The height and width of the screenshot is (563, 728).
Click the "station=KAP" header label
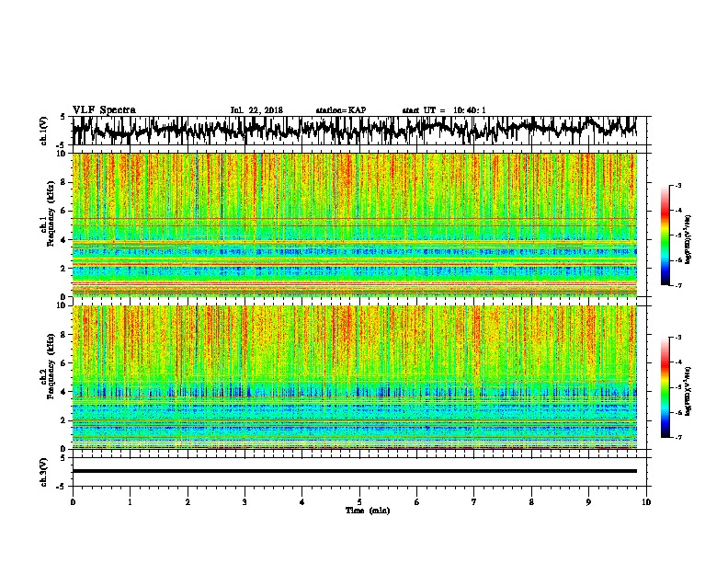pyautogui.click(x=341, y=110)
